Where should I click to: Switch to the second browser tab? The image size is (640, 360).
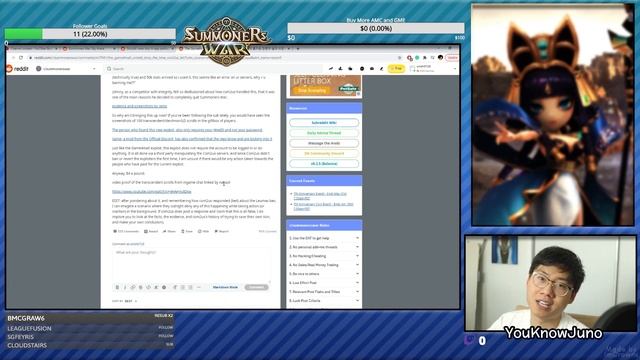pyautogui.click(x=91, y=49)
